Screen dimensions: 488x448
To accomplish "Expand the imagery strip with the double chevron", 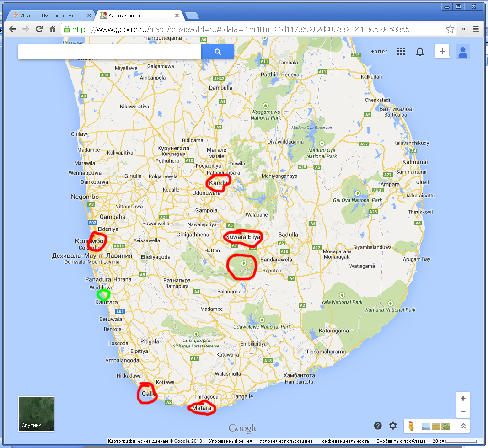I will tap(463, 426).
